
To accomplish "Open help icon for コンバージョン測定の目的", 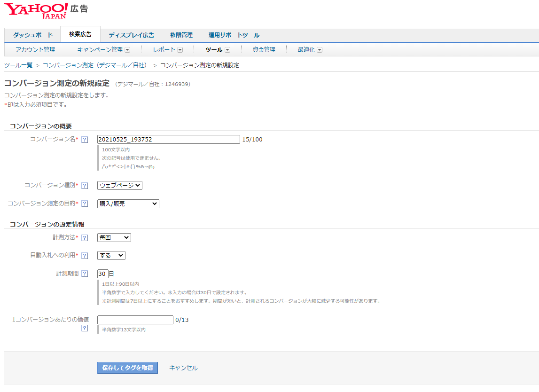I will coord(85,204).
